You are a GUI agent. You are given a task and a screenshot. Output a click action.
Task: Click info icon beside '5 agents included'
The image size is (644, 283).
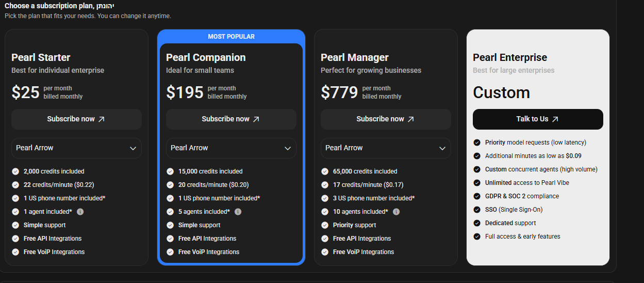[x=238, y=212]
